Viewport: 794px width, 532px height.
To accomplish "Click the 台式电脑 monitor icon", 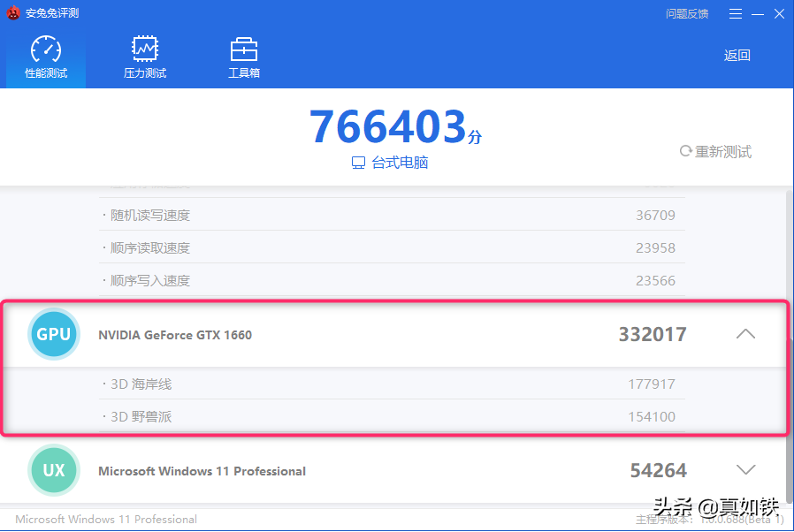I will pyautogui.click(x=358, y=163).
